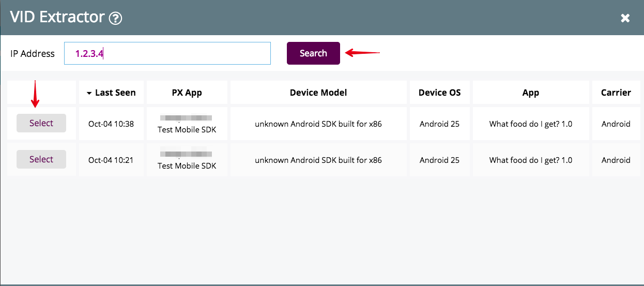Select the Oct-04 10:21 row
Image resolution: width=644 pixels, height=286 pixels.
(41, 159)
